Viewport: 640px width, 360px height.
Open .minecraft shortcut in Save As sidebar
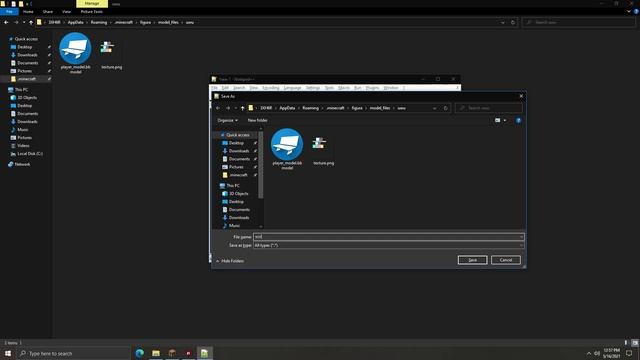pos(238,175)
